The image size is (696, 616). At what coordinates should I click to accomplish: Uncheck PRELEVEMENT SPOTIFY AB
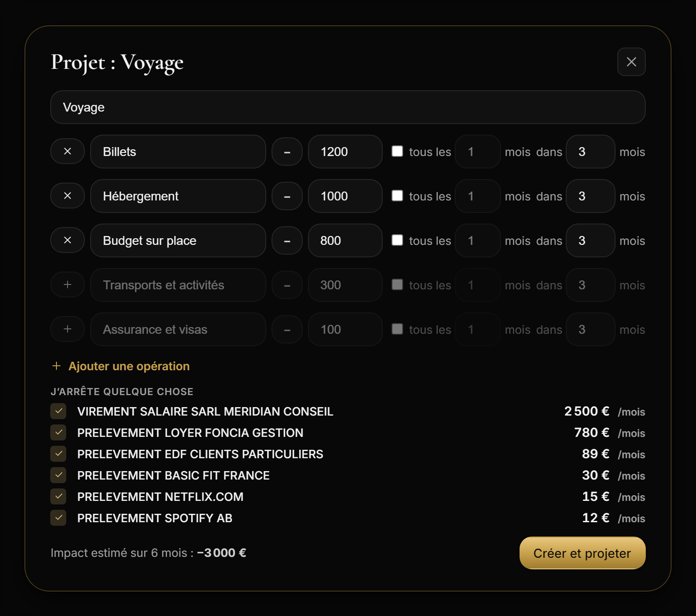tap(58, 518)
